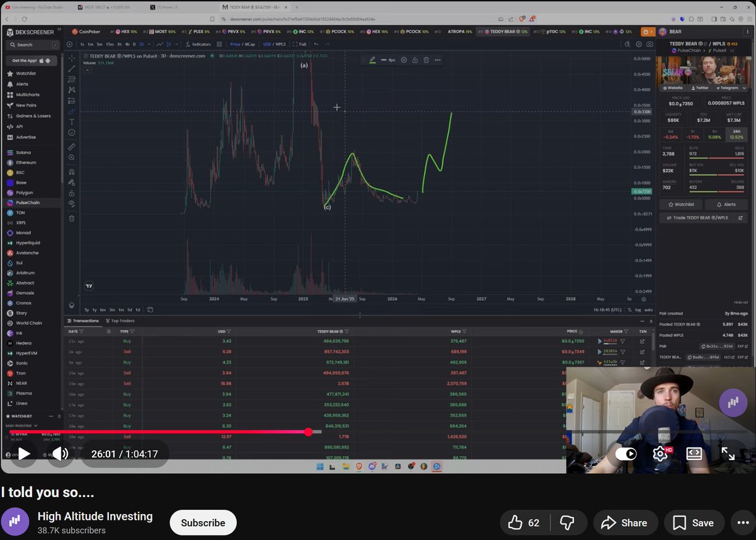The height and width of the screenshot is (540, 756).
Task: Take a chart snapshot with the camera icon
Action: (x=650, y=45)
